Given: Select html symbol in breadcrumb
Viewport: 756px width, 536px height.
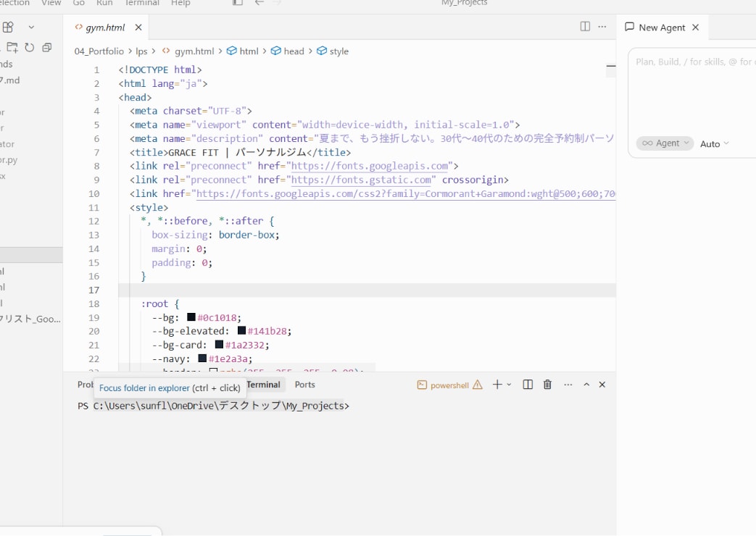Looking at the screenshot, I should 249,51.
